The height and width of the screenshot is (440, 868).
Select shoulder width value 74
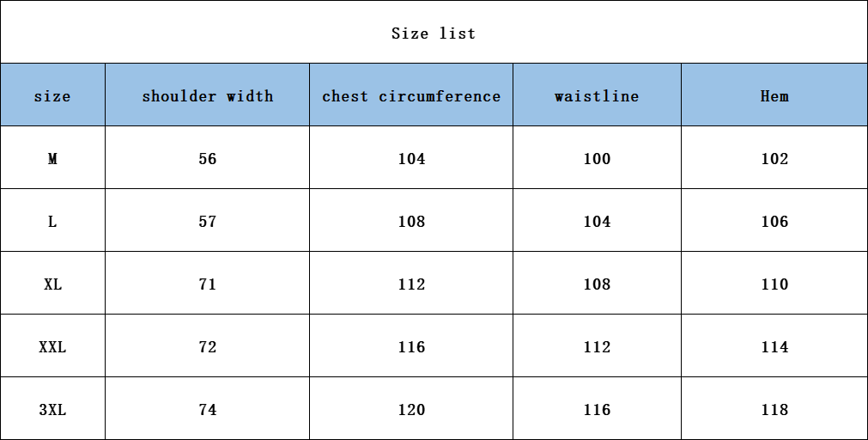pos(208,410)
